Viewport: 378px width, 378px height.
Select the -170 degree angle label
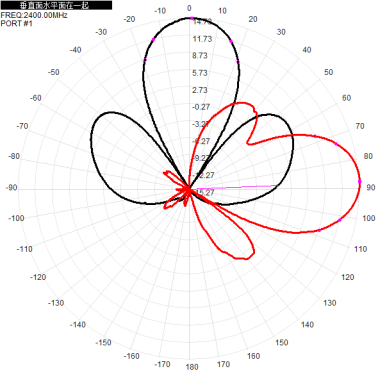[162, 364]
